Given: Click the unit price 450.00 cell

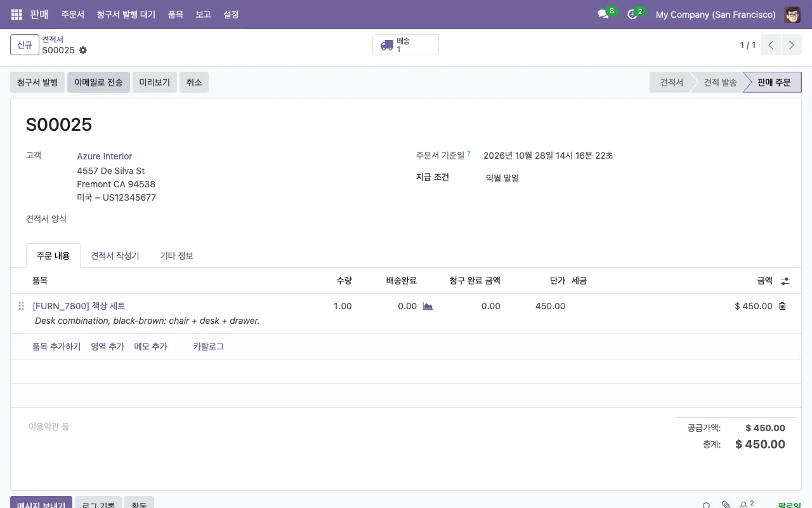Looking at the screenshot, I should coord(550,306).
